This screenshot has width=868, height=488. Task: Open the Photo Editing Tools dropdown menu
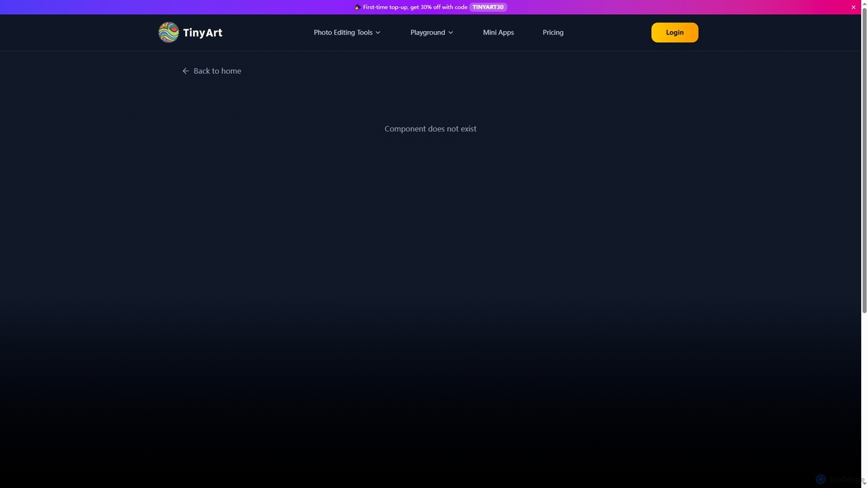[x=347, y=33]
